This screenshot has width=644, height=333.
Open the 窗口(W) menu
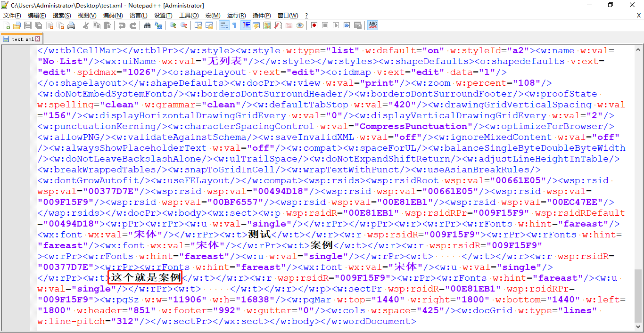pos(288,16)
